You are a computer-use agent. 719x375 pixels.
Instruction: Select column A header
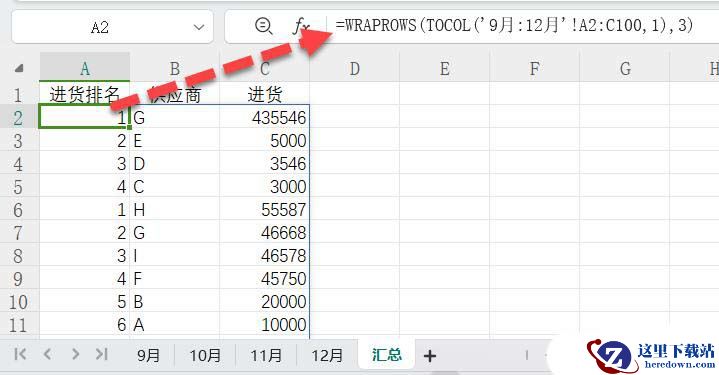point(85,68)
